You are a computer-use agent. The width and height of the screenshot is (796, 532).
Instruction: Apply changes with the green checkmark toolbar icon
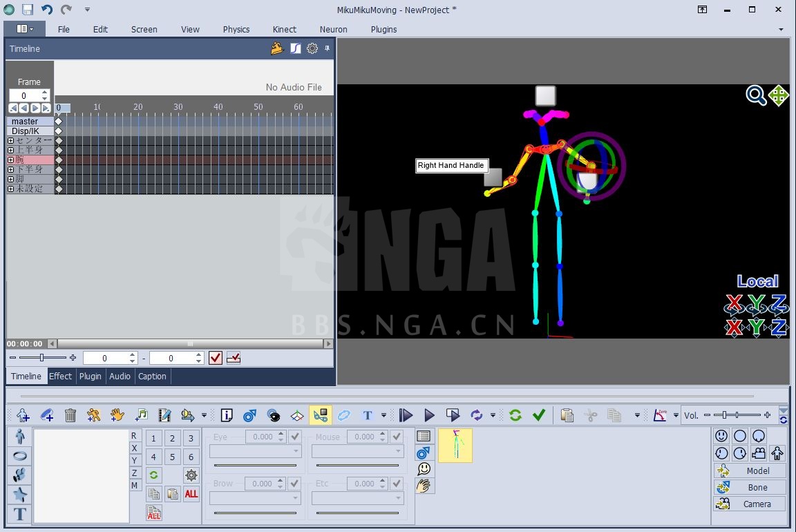[x=539, y=415]
